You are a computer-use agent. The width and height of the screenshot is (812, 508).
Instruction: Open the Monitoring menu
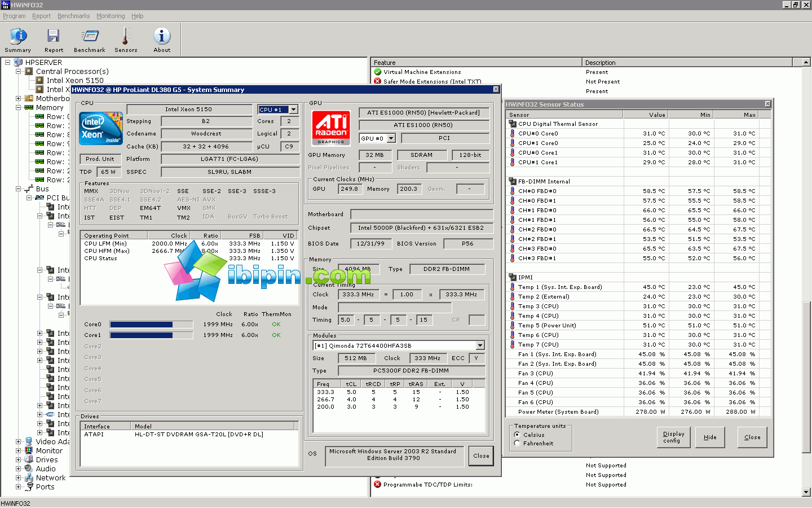[x=111, y=16]
